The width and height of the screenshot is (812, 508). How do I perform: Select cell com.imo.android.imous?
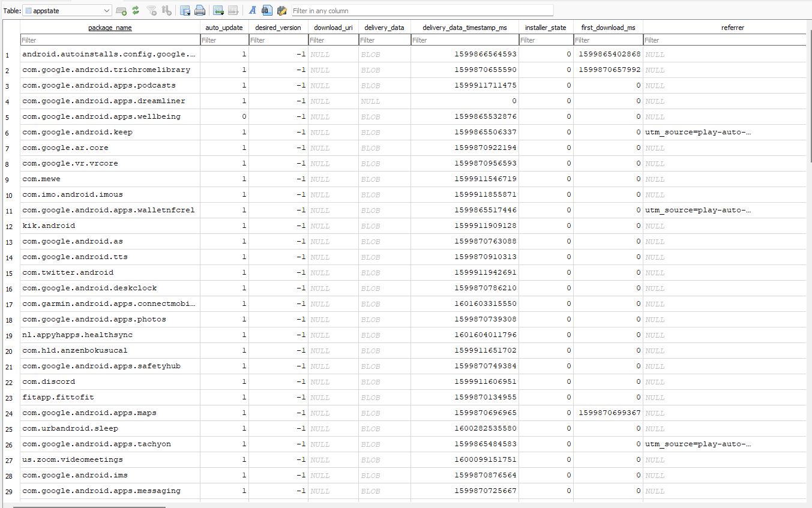pyautogui.click(x=110, y=194)
